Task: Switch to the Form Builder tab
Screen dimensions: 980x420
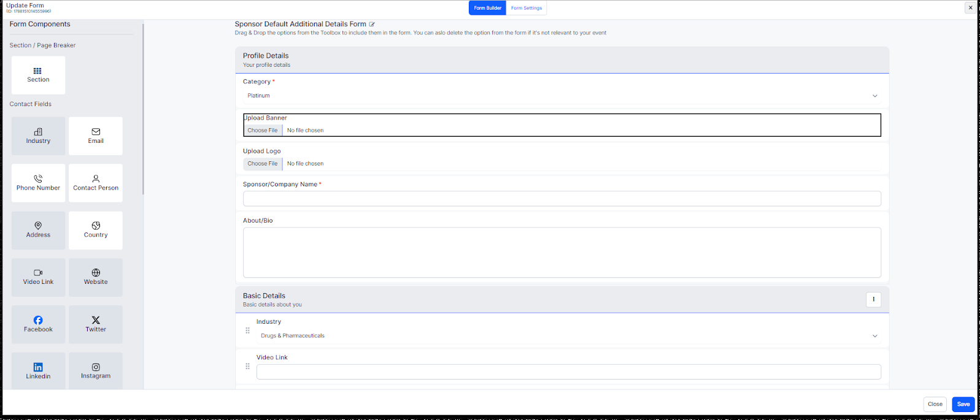Action: [x=488, y=8]
